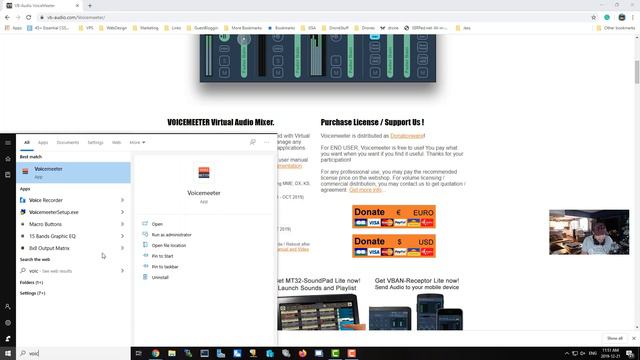Open File Explorer from the taskbar
Image resolution: width=640 pixels, height=360 pixels.
click(172, 353)
